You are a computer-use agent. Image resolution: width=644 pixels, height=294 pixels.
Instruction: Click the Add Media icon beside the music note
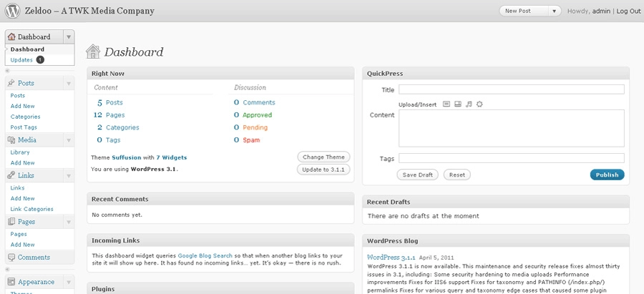click(x=479, y=104)
